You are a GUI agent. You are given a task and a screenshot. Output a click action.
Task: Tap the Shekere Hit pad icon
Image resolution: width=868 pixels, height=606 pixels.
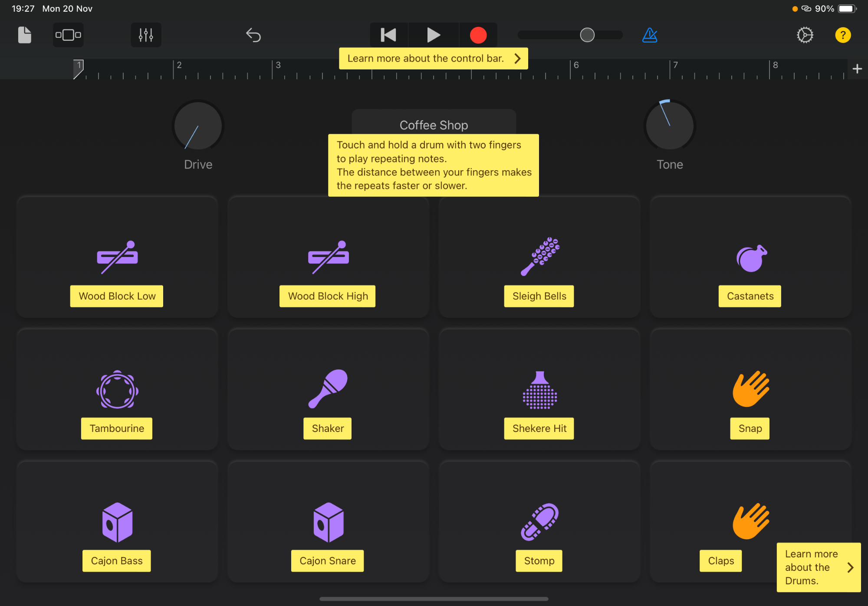click(540, 390)
